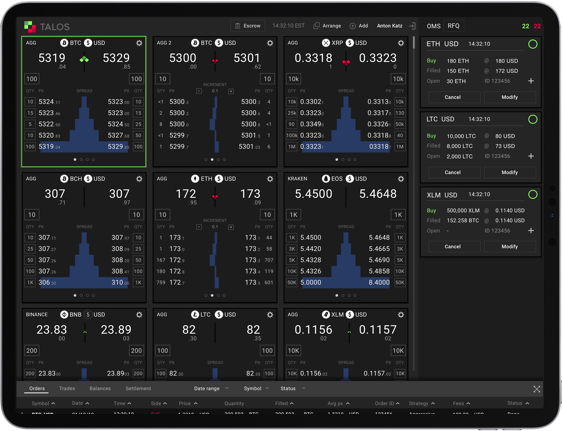
Task: Open settings gear on AGG BTC USD card
Action: coord(139,43)
